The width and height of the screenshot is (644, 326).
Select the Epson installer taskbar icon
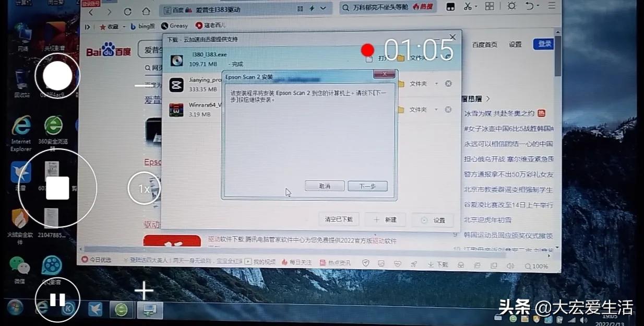tap(149, 310)
